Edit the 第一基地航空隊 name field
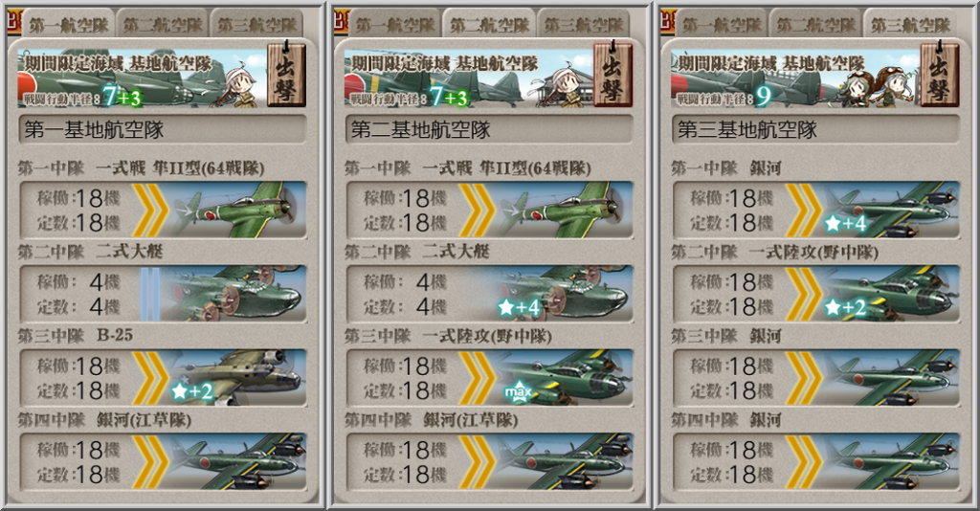 (163, 129)
